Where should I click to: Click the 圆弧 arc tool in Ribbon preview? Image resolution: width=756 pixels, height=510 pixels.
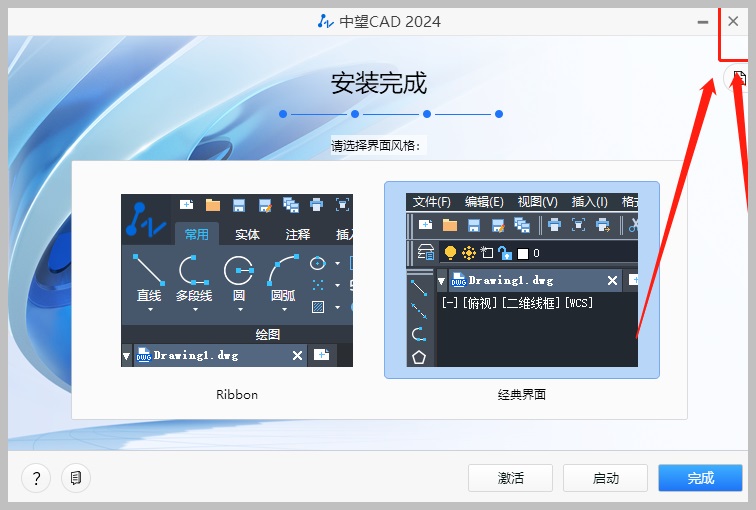coord(283,277)
